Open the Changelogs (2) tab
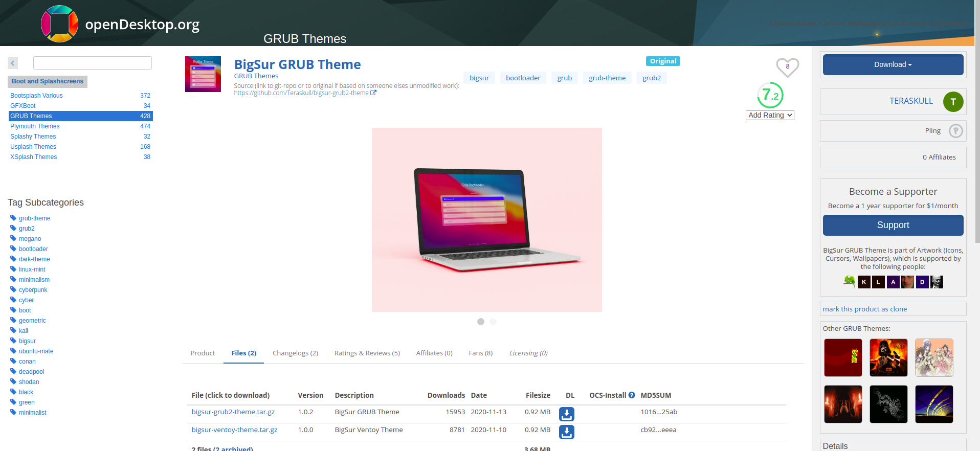This screenshot has width=980, height=451. click(295, 353)
